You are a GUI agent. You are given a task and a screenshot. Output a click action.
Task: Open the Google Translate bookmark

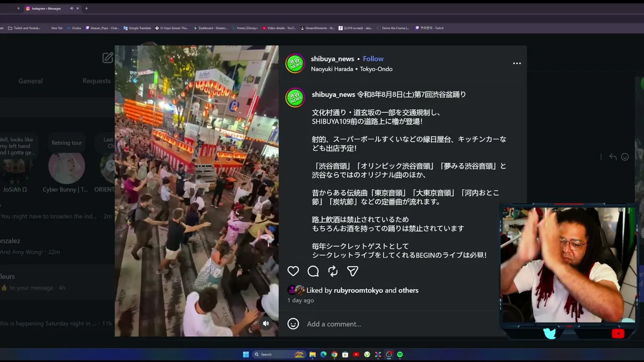tap(137, 28)
